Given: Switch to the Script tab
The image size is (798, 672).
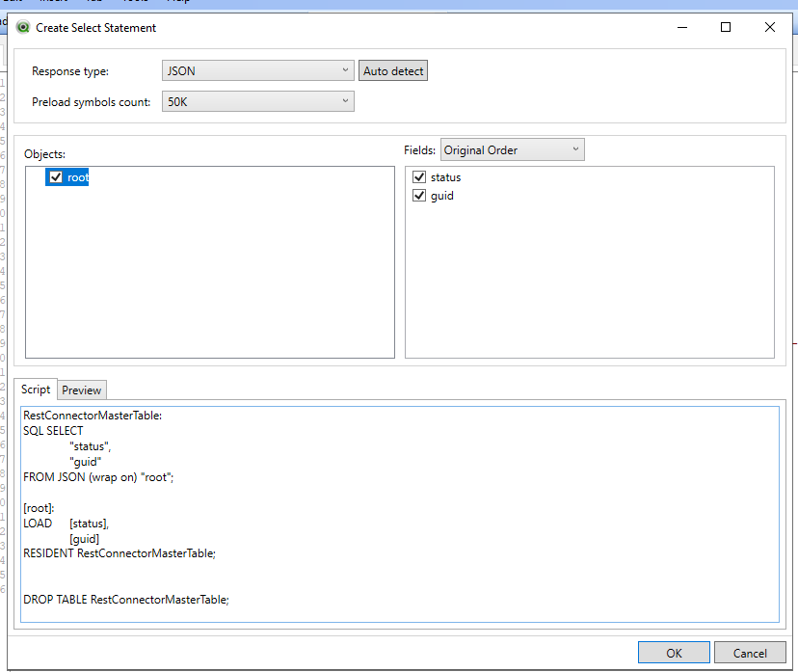Looking at the screenshot, I should point(36,390).
